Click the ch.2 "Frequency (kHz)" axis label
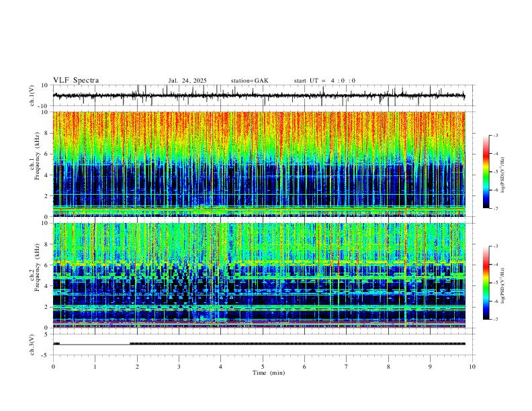Image resolution: width=532 pixels, height=411 pixels. (x=38, y=267)
